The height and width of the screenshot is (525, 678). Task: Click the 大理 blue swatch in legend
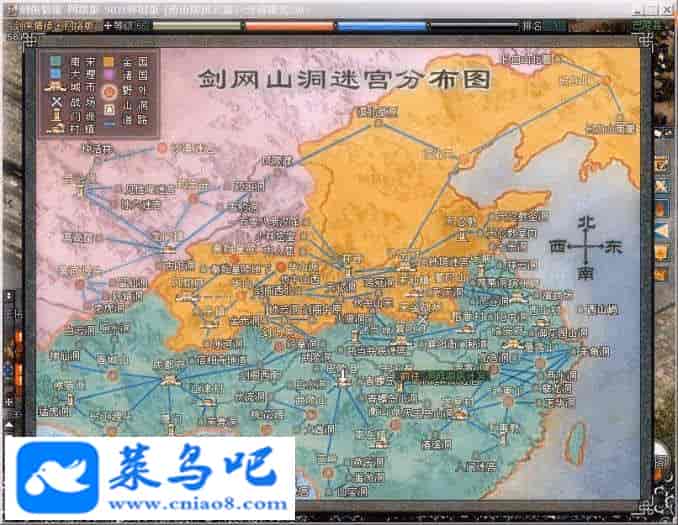[55, 75]
